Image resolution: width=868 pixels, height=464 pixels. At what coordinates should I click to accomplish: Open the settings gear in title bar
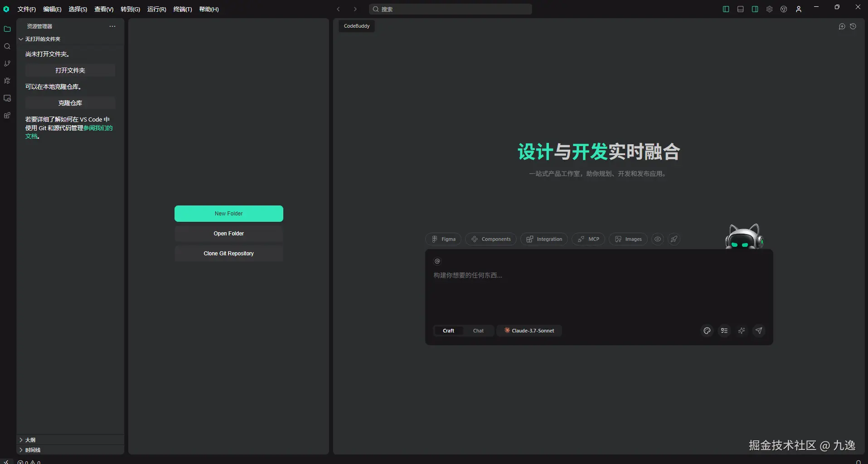pos(769,9)
